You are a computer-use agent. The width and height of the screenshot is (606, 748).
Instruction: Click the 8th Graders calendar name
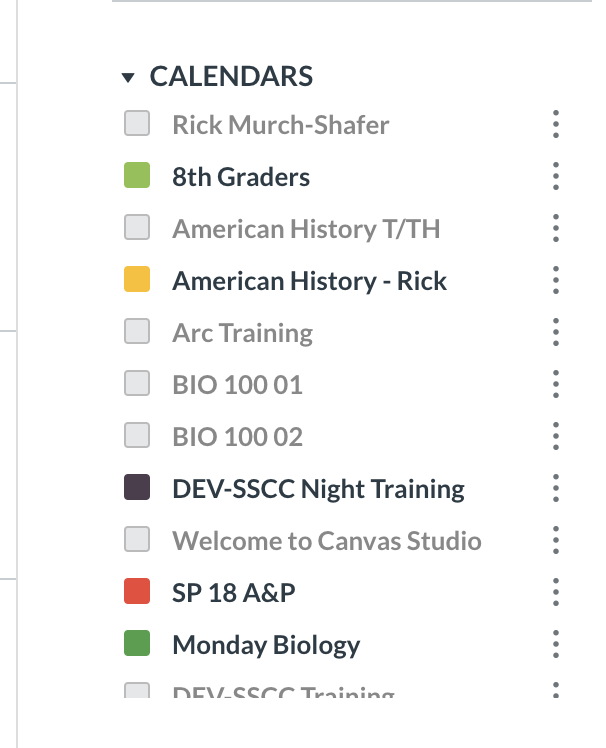[241, 177]
